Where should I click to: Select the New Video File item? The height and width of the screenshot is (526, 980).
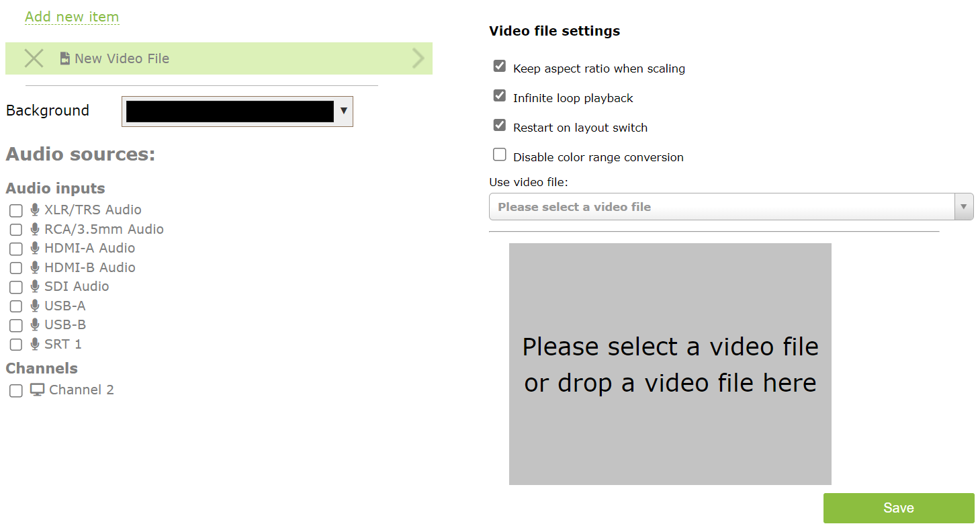[x=219, y=58]
